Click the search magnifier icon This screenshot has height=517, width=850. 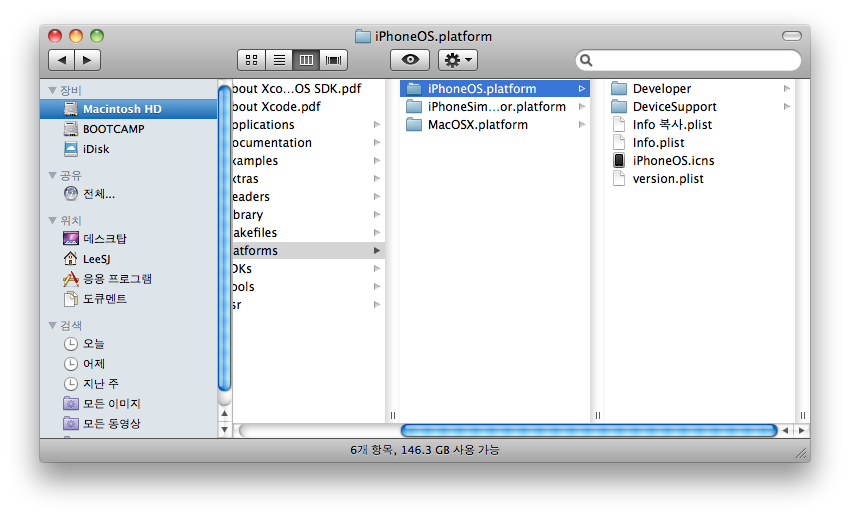pyautogui.click(x=586, y=60)
